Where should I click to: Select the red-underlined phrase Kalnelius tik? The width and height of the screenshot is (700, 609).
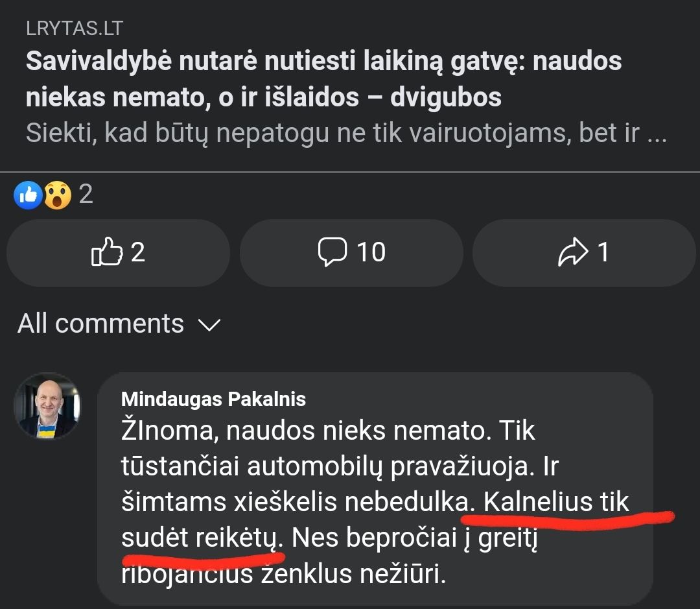click(556, 503)
